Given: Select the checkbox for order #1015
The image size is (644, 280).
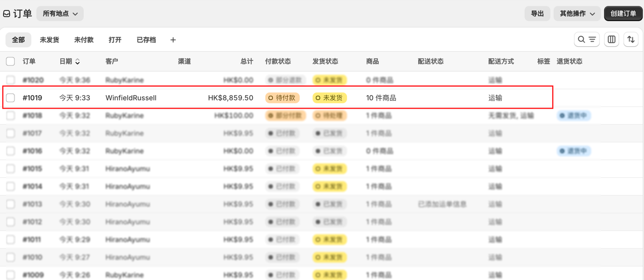Looking at the screenshot, I should coord(10,169).
